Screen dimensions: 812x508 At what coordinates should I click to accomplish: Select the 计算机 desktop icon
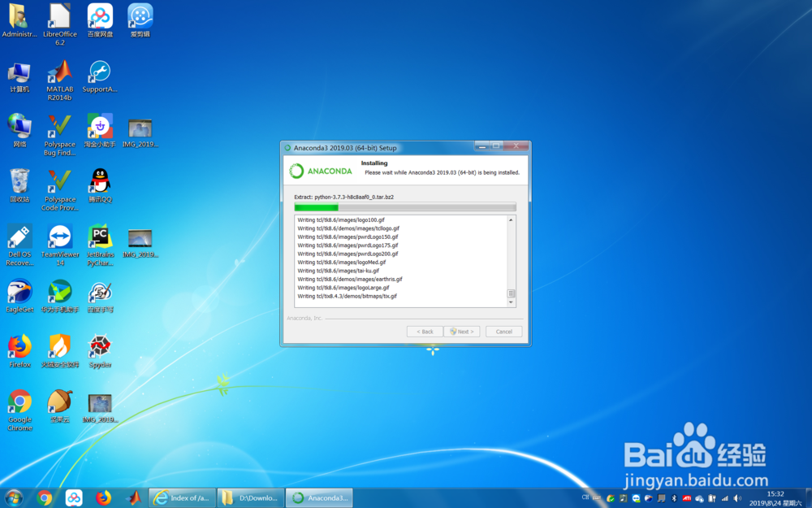point(19,76)
